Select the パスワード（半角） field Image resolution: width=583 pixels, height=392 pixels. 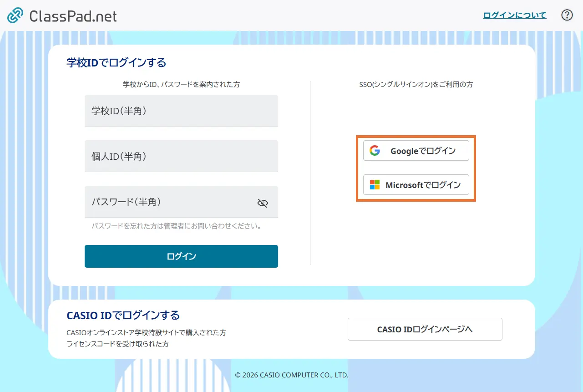(x=181, y=202)
